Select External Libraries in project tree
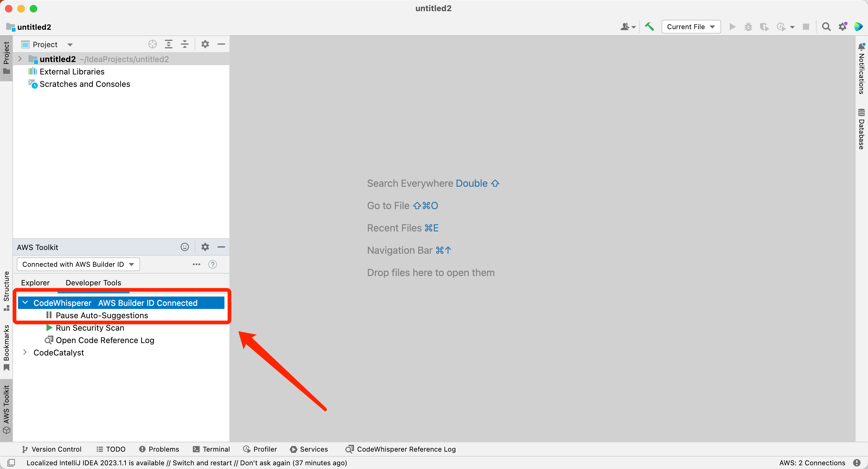Screen dimensions: 868x469 coord(72,71)
